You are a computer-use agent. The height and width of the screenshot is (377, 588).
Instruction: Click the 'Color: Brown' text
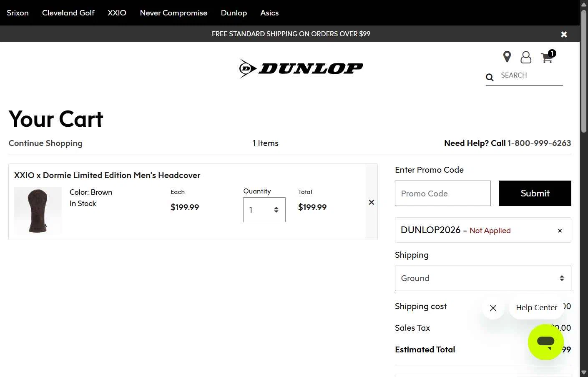click(91, 192)
